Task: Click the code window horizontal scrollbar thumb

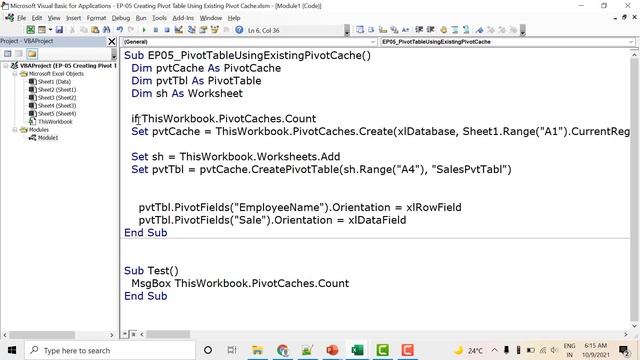Action: tap(168, 334)
